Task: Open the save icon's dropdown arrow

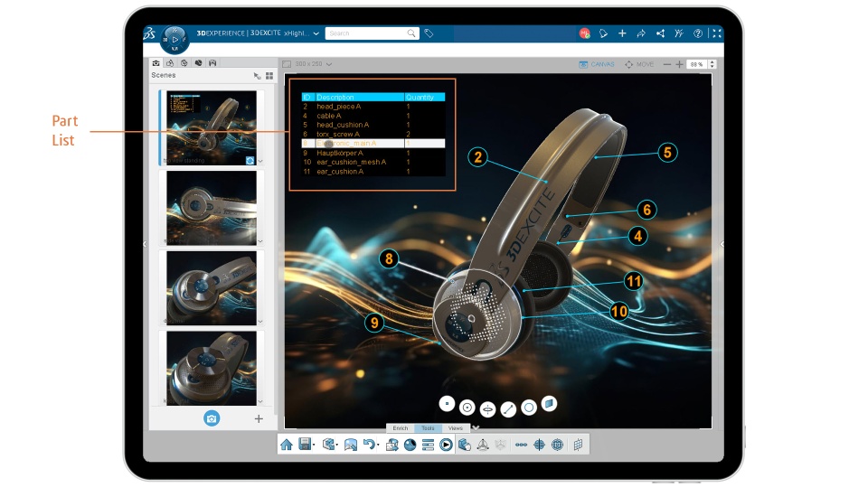Action: pyautogui.click(x=314, y=446)
